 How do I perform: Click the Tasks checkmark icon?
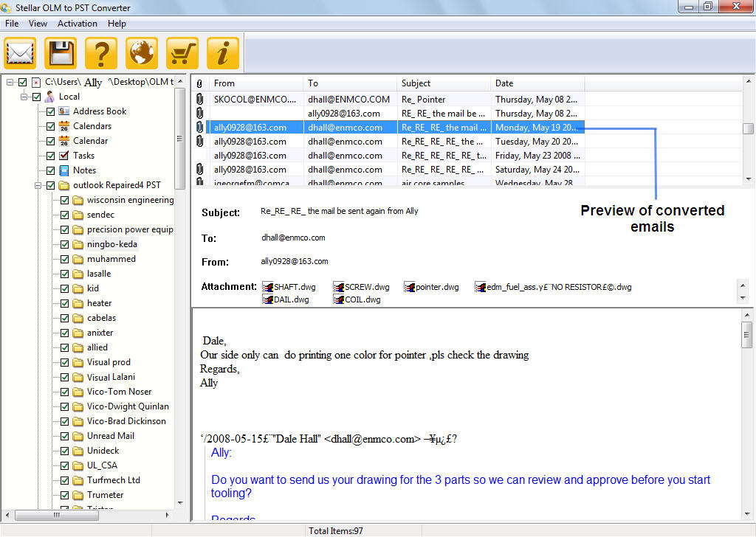pyautogui.click(x=64, y=156)
